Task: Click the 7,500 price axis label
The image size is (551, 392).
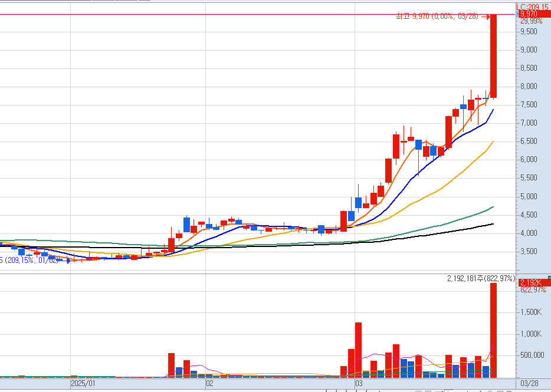Action: 529,104
